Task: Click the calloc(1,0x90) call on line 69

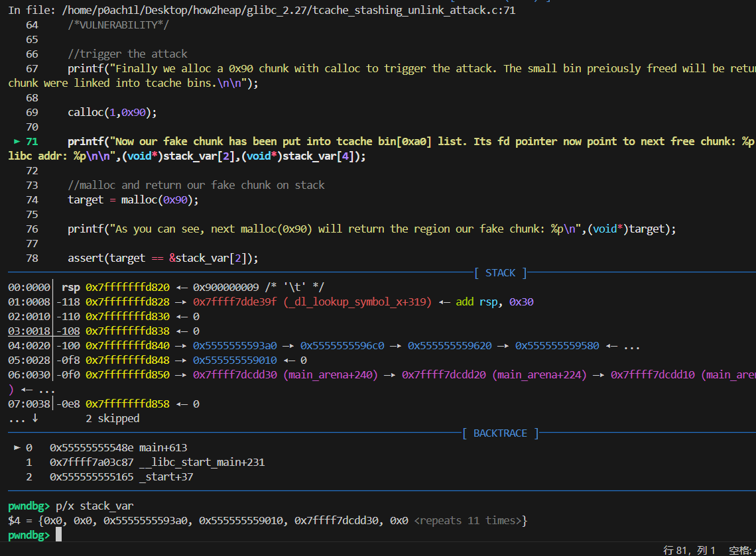Action: point(112,112)
